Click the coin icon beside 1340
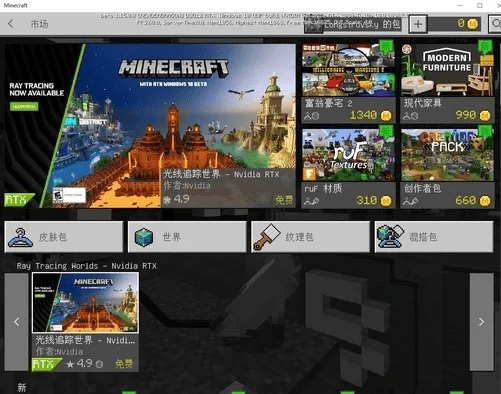Screen dimensions: 501x394 pos(386,116)
